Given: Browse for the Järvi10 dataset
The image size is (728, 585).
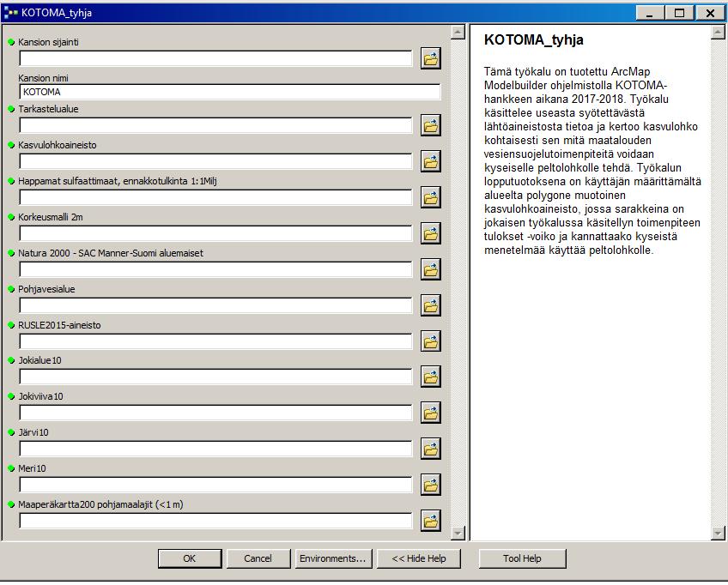Looking at the screenshot, I should pos(430,449).
